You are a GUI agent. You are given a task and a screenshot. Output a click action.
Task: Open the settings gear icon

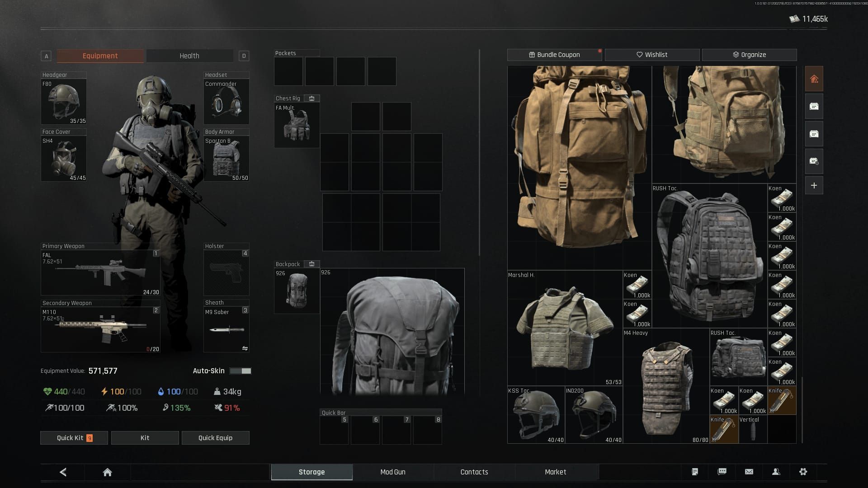click(x=803, y=472)
